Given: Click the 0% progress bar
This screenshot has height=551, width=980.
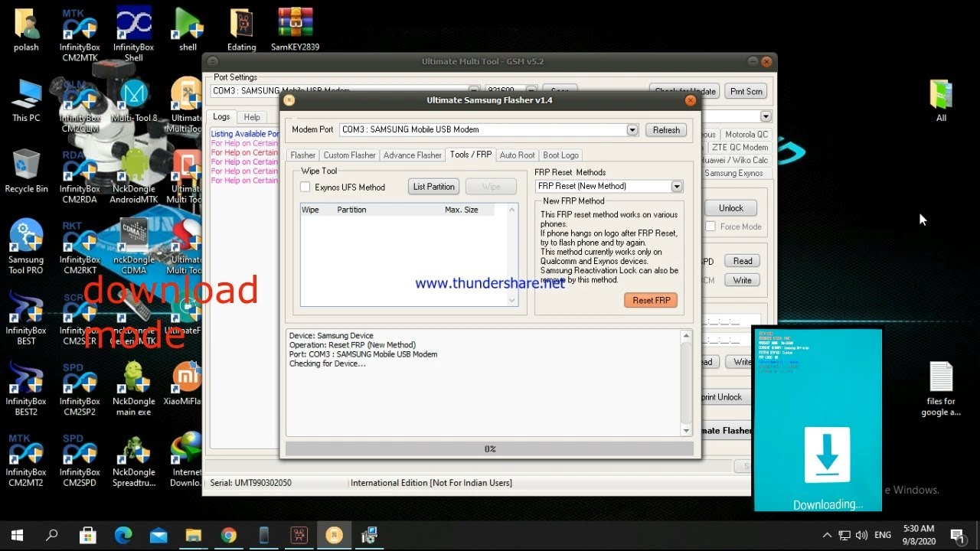Looking at the screenshot, I should [489, 448].
